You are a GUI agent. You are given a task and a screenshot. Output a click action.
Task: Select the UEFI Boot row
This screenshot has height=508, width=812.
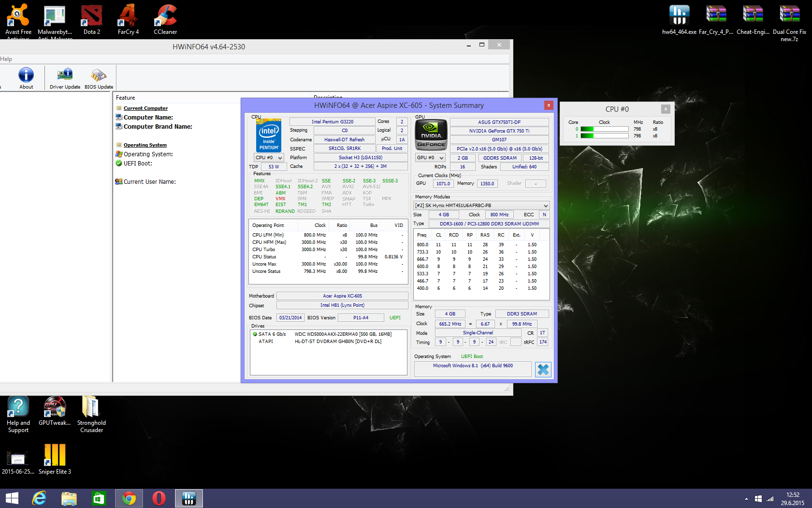tap(138, 164)
